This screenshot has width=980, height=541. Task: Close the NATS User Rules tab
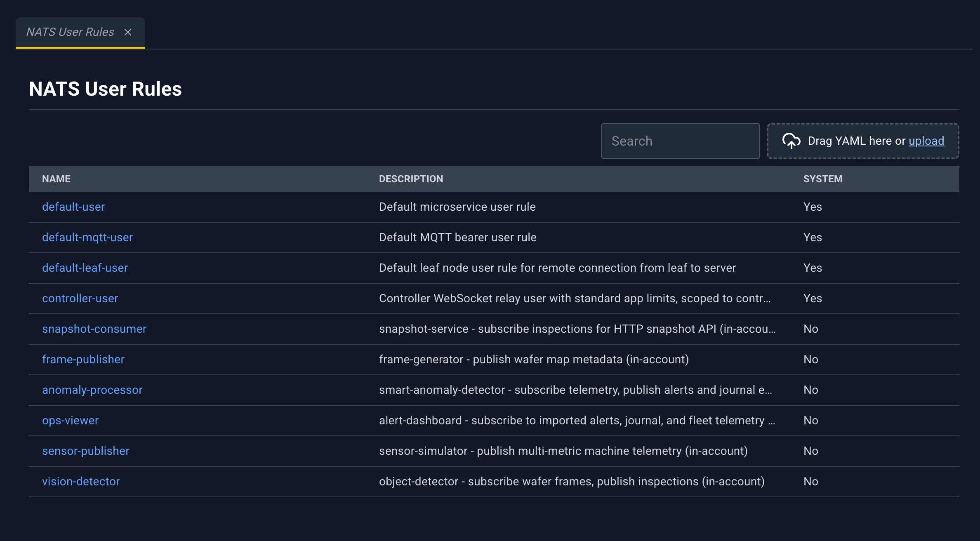[128, 32]
